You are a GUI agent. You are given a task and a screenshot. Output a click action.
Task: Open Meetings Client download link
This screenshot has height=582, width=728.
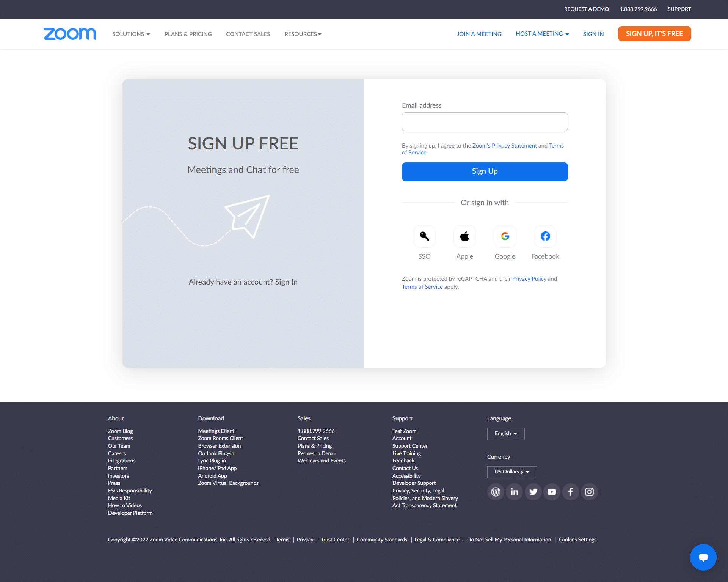click(x=216, y=431)
